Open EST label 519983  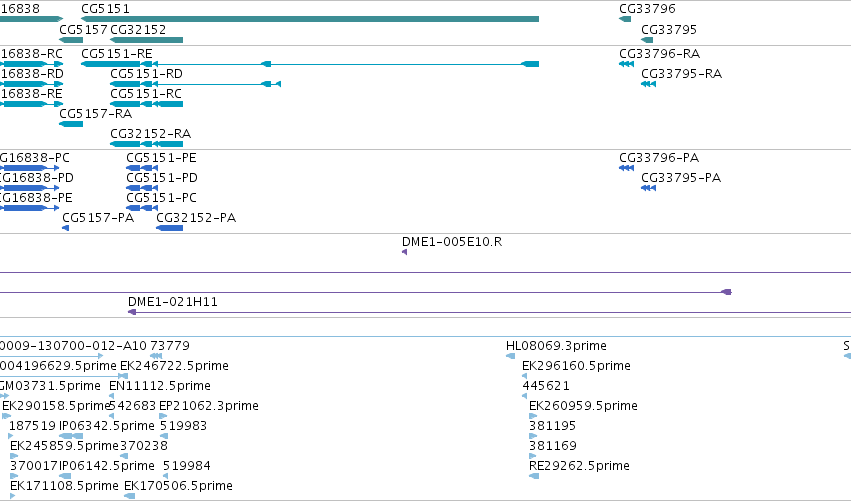pos(183,426)
